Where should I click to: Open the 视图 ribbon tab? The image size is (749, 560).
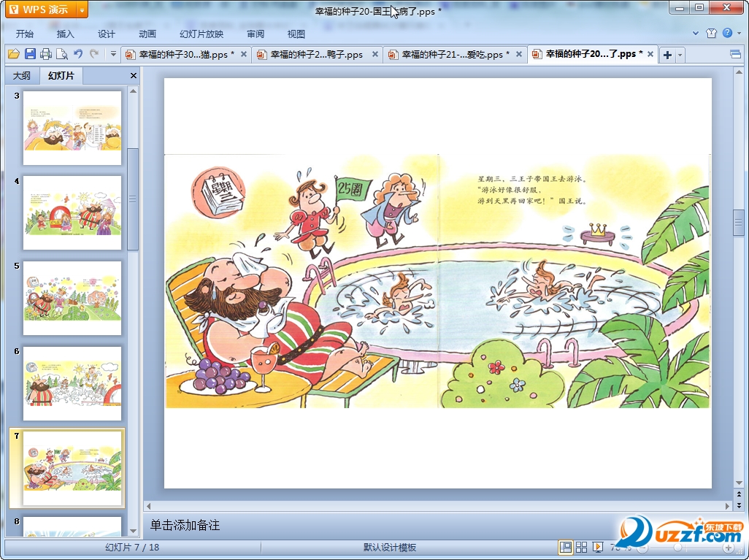coord(296,34)
